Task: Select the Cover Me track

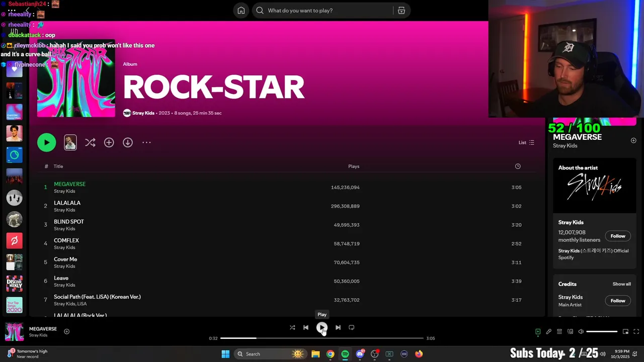Action: [x=287, y=262]
